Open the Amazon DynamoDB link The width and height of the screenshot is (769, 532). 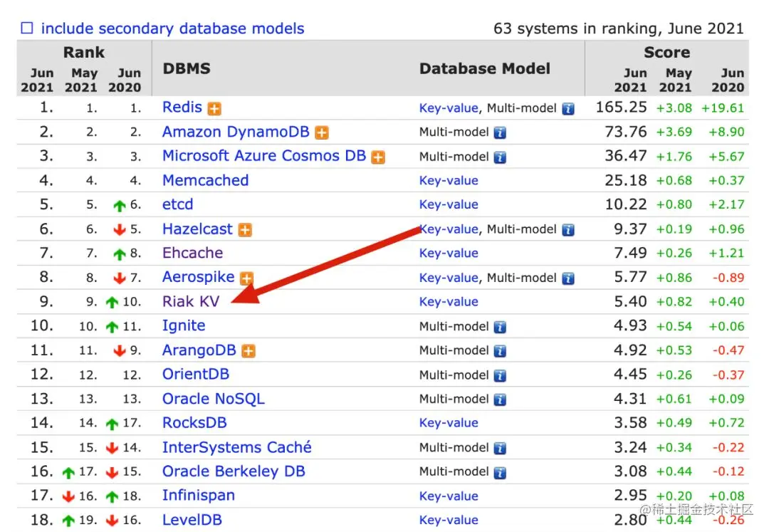coord(236,132)
